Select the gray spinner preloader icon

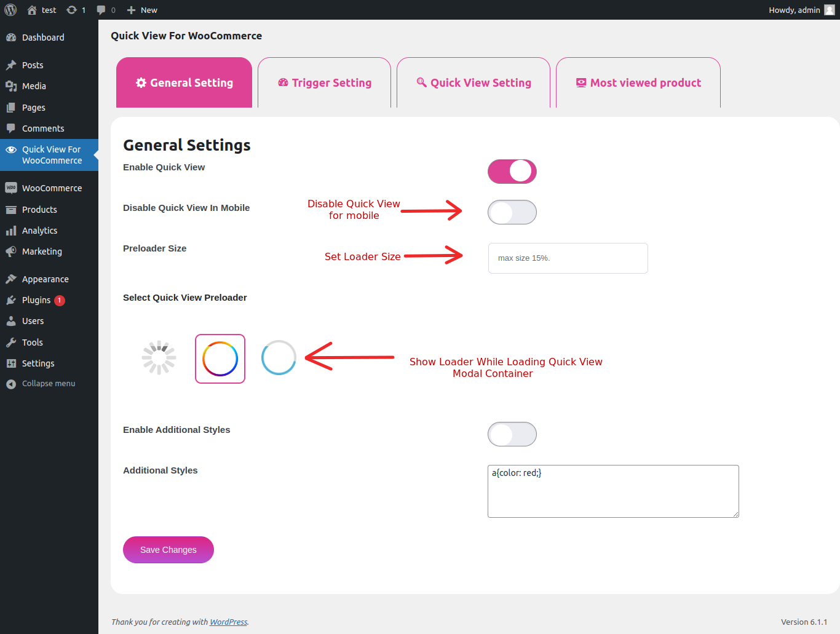point(159,358)
